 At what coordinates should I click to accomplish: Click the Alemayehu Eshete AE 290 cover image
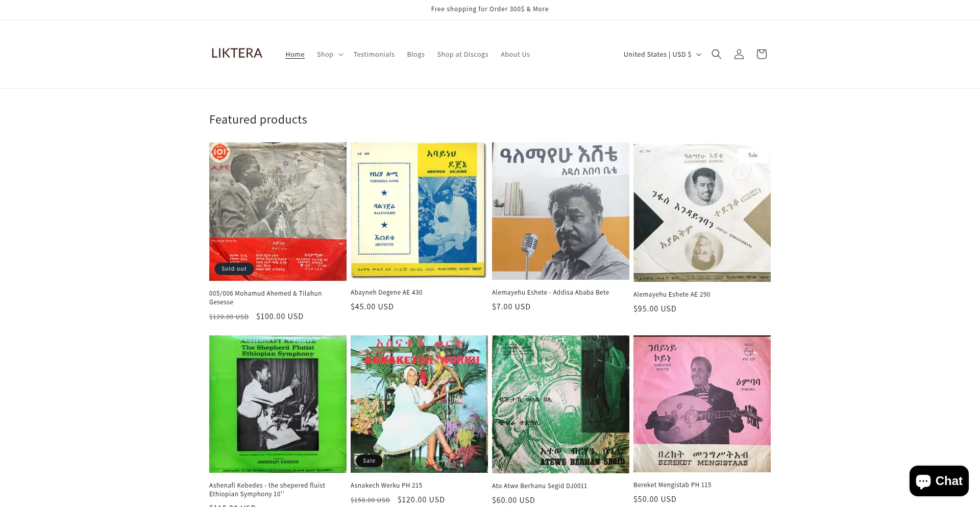pyautogui.click(x=702, y=212)
